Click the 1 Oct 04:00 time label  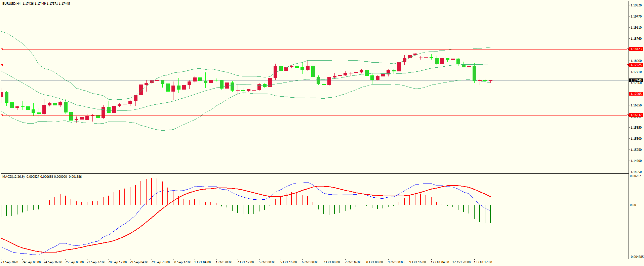pos(202,262)
